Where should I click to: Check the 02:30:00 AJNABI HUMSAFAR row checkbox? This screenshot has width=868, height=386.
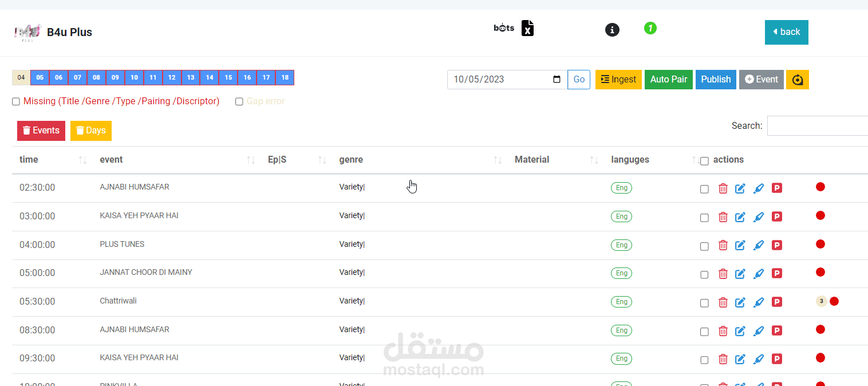[704, 189]
